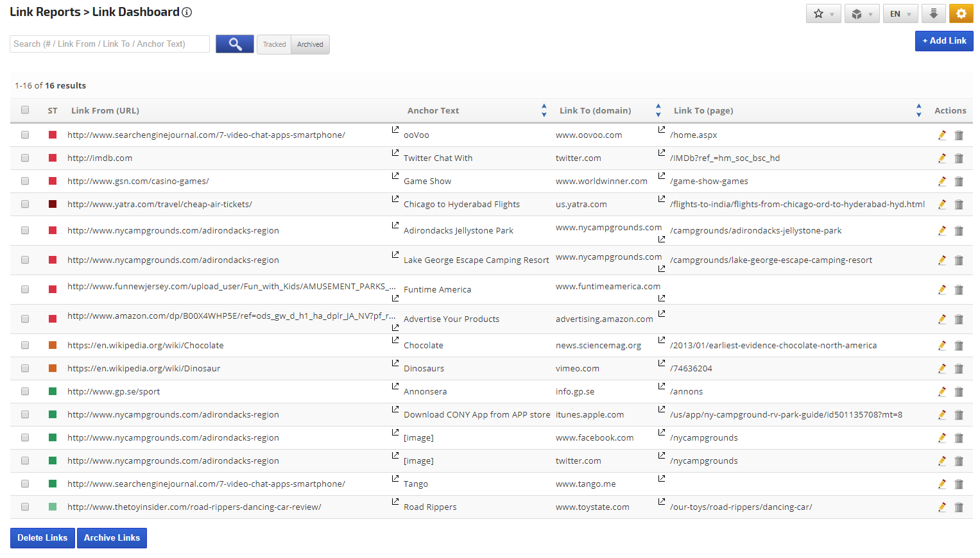Toggle the select-all checkbox in header
This screenshot has width=980, height=558.
coord(25,110)
